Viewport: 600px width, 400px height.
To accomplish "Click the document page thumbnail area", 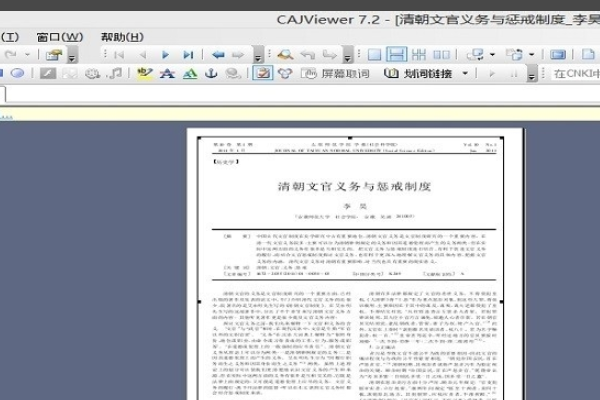I will tap(355, 264).
